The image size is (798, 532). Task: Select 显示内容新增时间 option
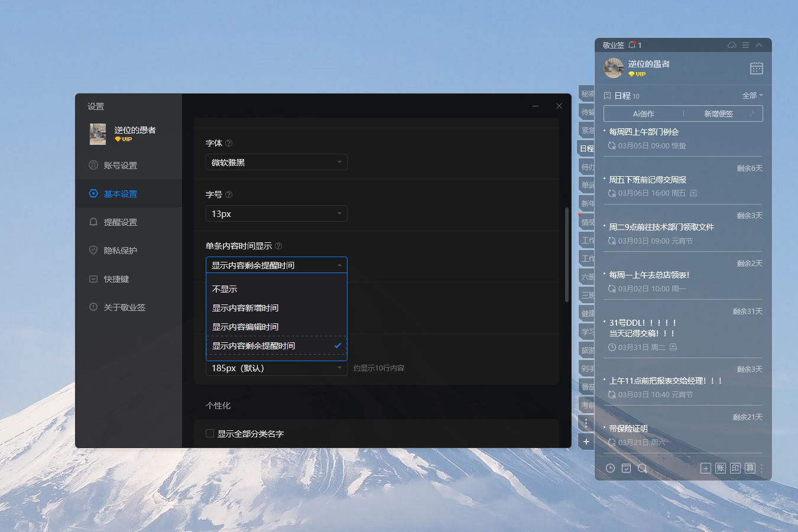click(x=244, y=308)
